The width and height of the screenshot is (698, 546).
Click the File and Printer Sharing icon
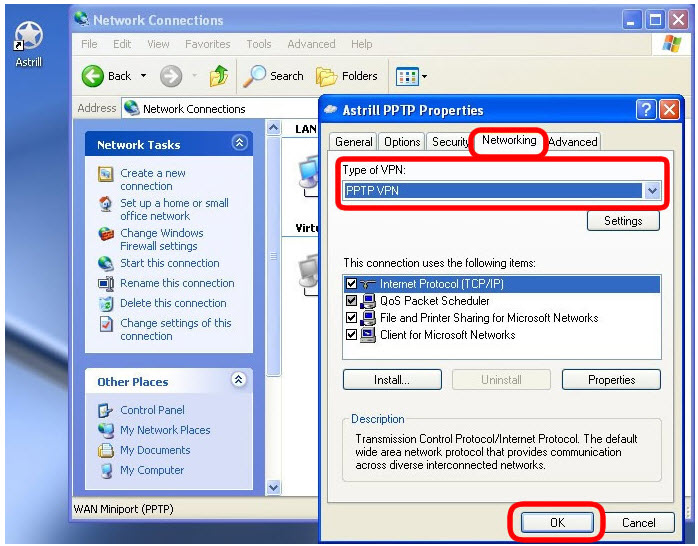(368, 318)
